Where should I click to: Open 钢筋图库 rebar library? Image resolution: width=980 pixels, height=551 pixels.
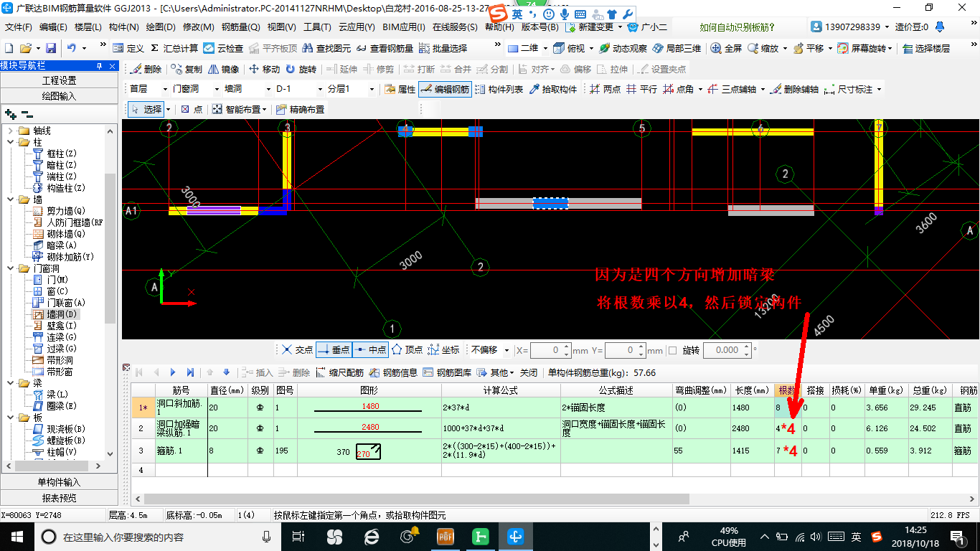(x=447, y=372)
